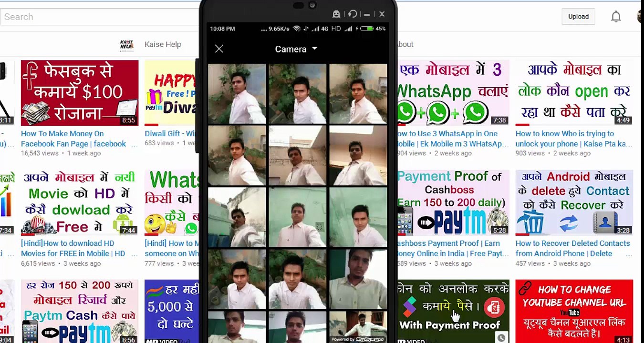Select third-row left photo in Camera gallery

(237, 217)
